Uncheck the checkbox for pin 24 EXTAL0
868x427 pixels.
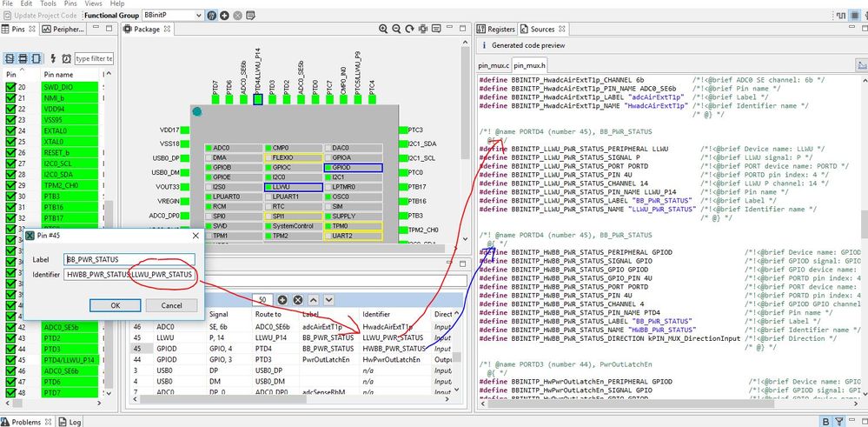tap(10, 130)
